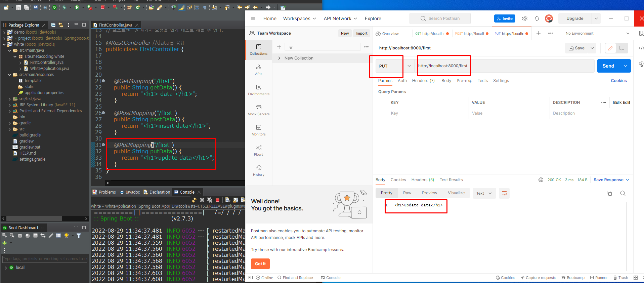Click the Import button in Team Workspace

pyautogui.click(x=361, y=33)
